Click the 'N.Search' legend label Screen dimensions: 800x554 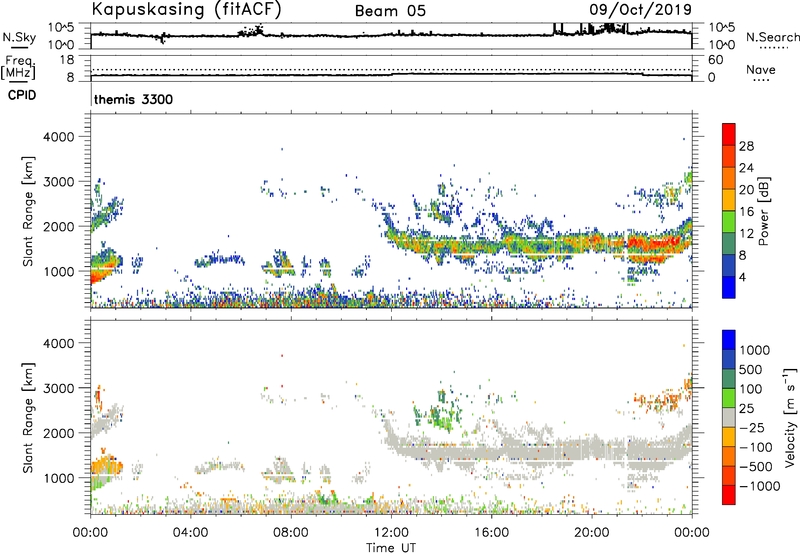point(772,37)
